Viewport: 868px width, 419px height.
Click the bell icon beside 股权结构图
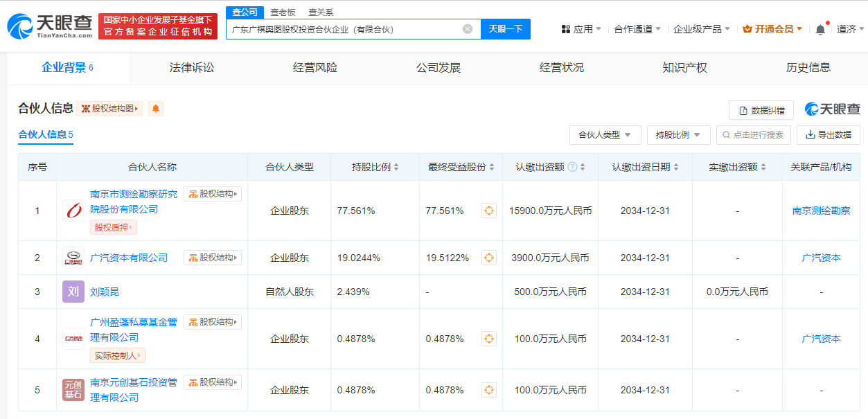tap(155, 109)
